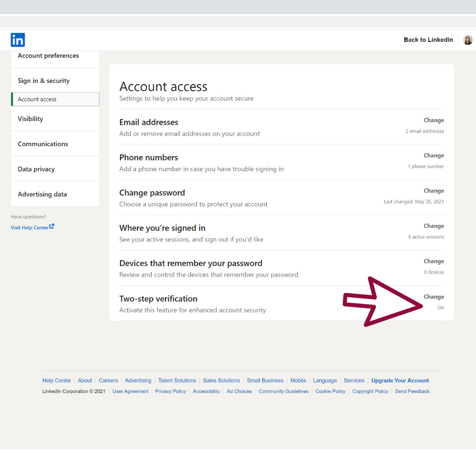Click '0 devices' status text
Viewport: 476px width, 476px height.
tap(434, 272)
